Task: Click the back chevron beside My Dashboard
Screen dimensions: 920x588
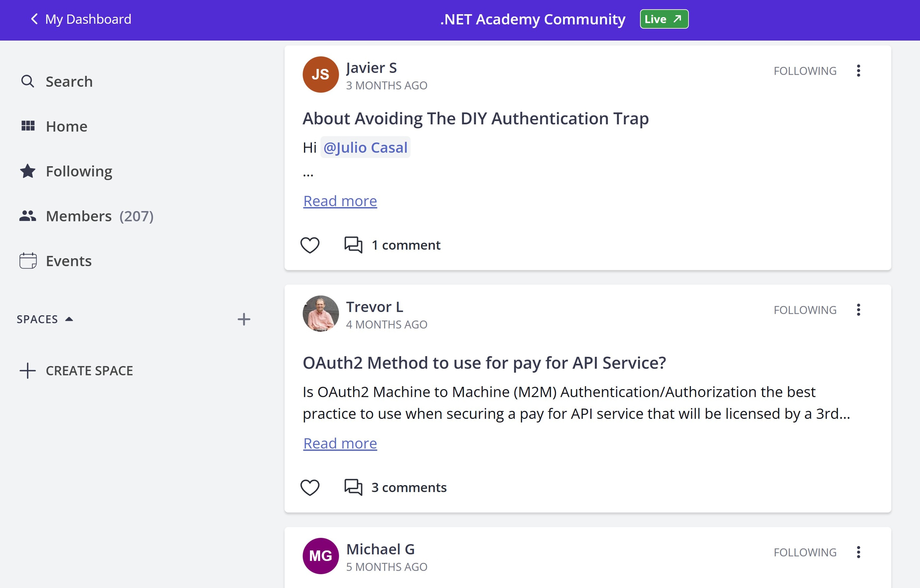Action: [34, 19]
